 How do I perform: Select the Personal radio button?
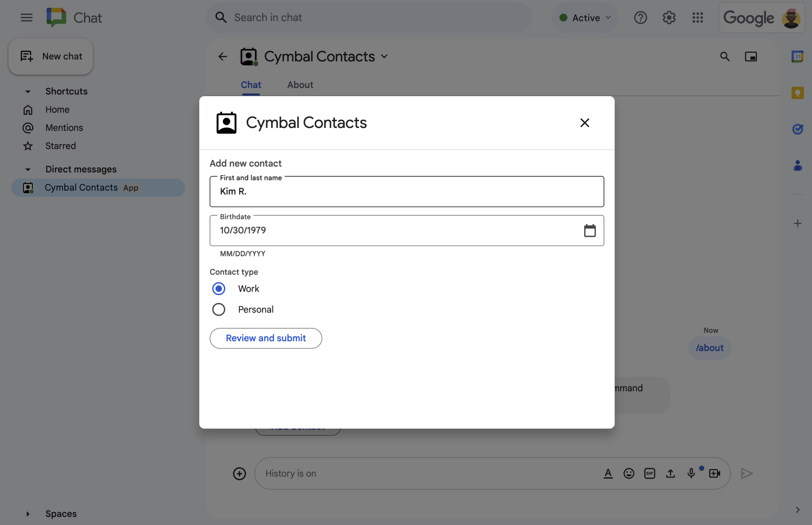click(x=218, y=309)
